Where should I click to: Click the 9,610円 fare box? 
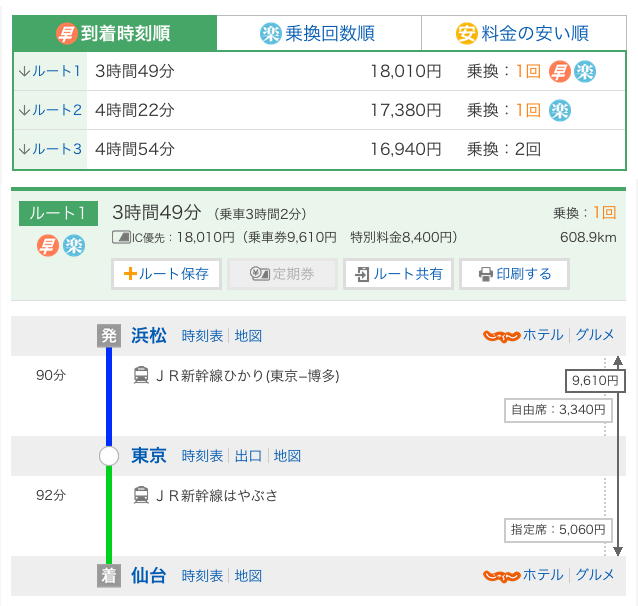pyautogui.click(x=595, y=380)
